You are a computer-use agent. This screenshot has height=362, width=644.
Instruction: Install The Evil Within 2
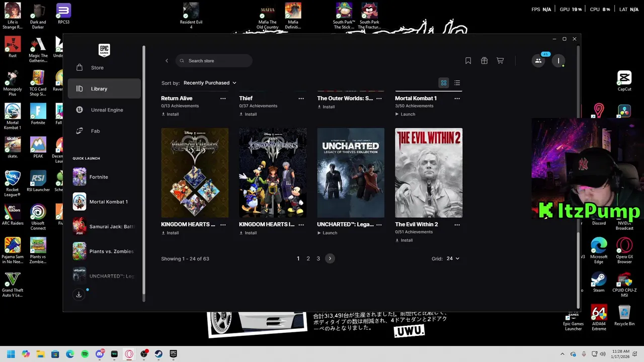[404, 240]
